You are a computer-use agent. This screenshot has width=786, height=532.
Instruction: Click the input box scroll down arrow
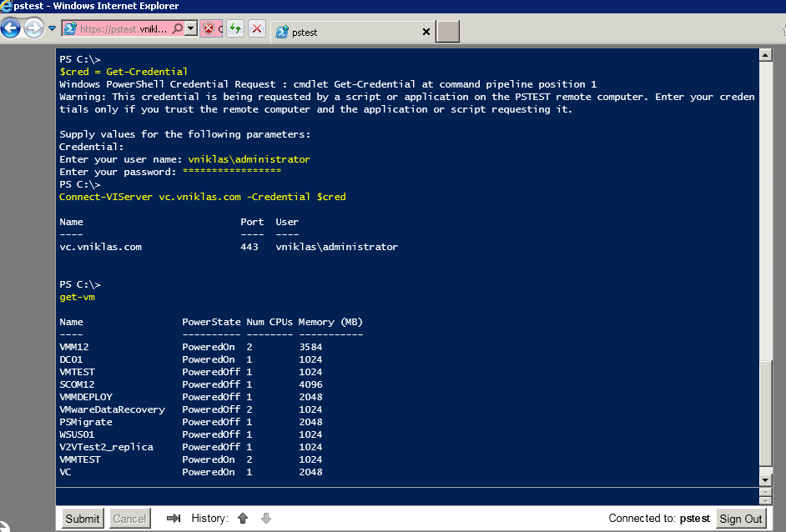765,500
